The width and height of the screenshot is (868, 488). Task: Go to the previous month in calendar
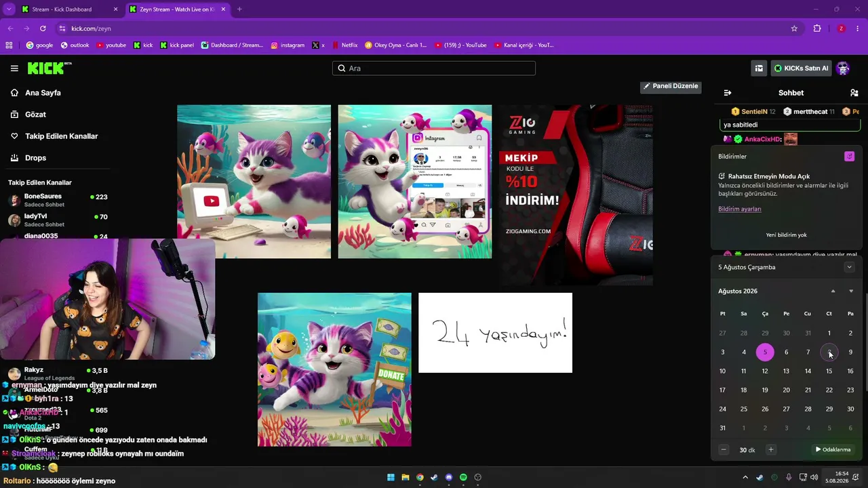click(833, 291)
